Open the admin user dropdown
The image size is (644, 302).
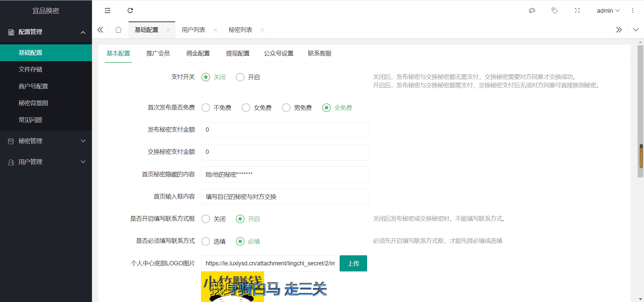[x=608, y=11]
